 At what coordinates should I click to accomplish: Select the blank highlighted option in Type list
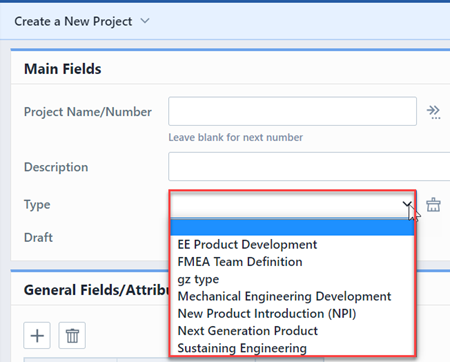pos(292,227)
